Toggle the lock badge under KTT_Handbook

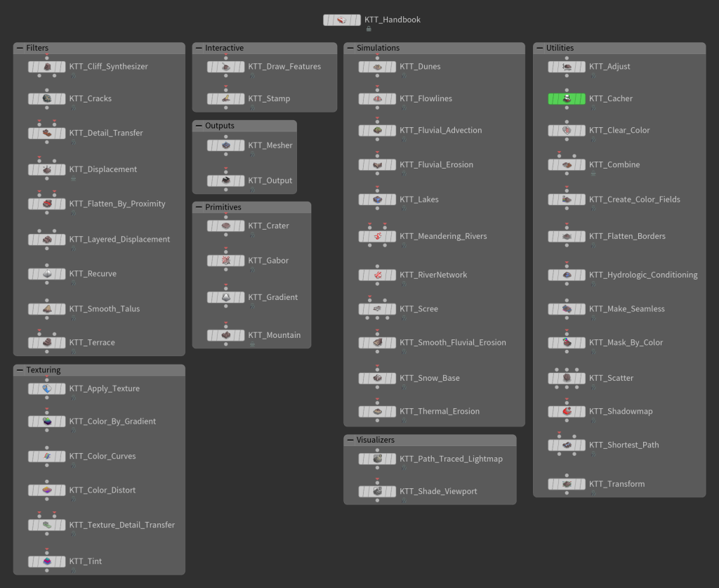coord(369,30)
